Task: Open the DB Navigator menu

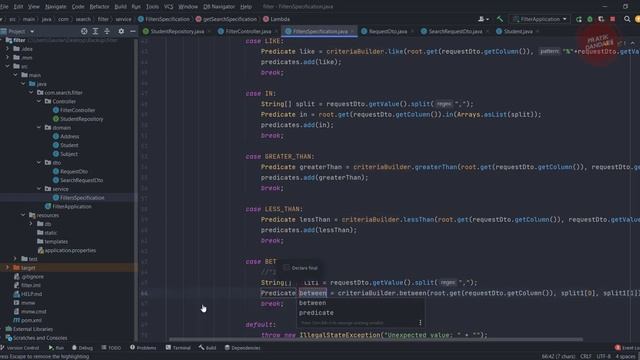Action: tap(219, 7)
